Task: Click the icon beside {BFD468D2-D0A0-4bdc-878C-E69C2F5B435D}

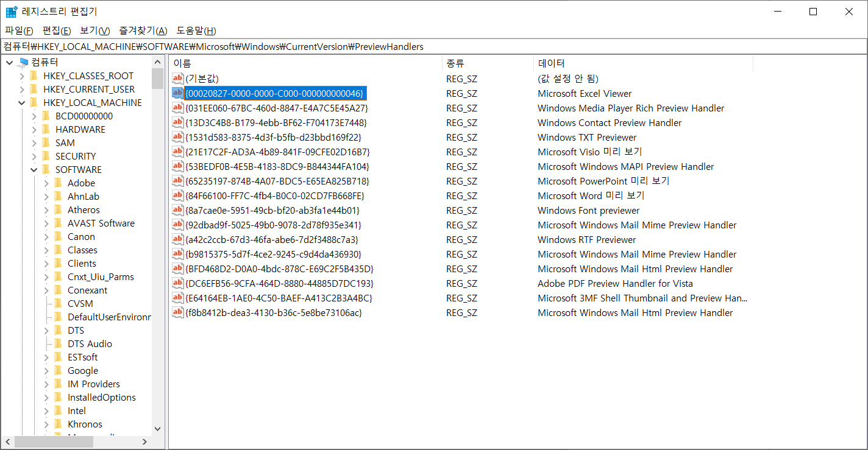Action: 178,269
